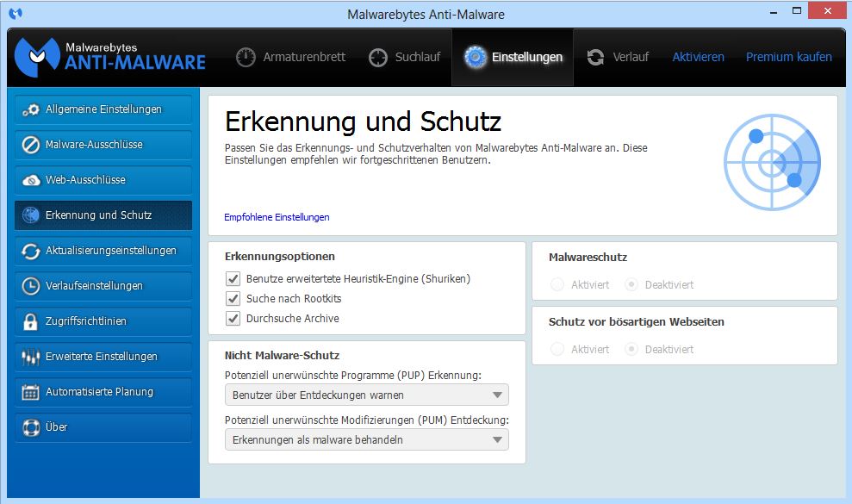Open Automatisierte Planung in the sidebar
This screenshot has width=852, height=504.
point(103,392)
